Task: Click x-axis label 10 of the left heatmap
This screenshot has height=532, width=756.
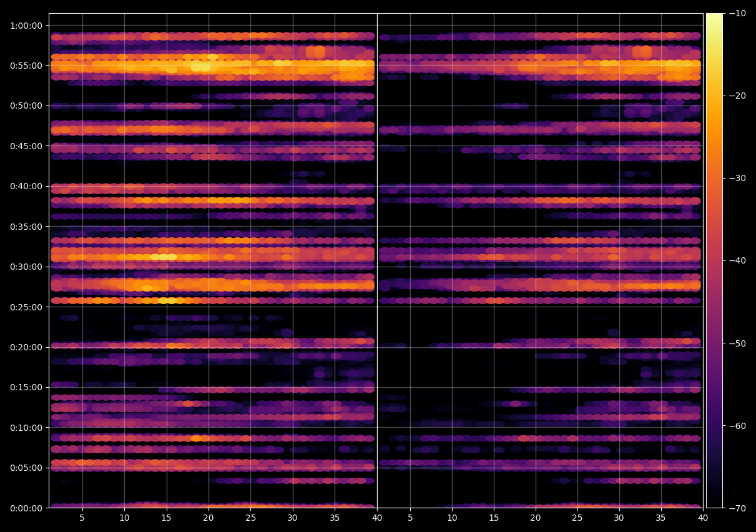Action: (x=124, y=518)
